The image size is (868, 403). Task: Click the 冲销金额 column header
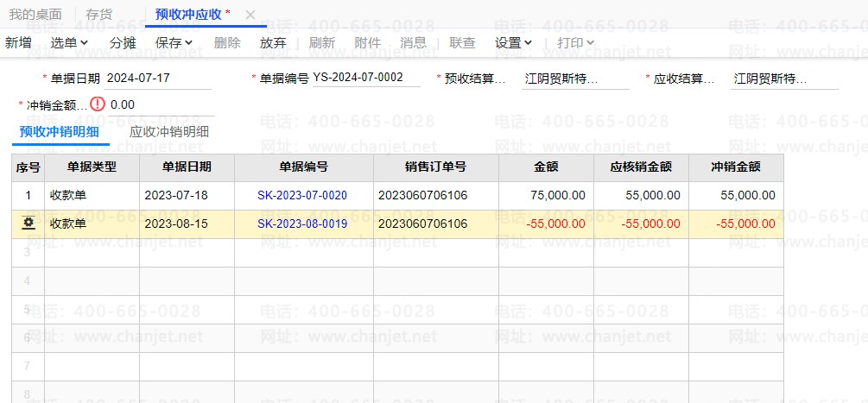point(736,167)
